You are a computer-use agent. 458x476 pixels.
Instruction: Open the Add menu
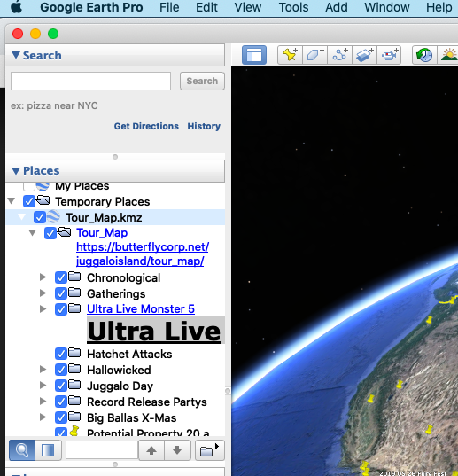(337, 7)
